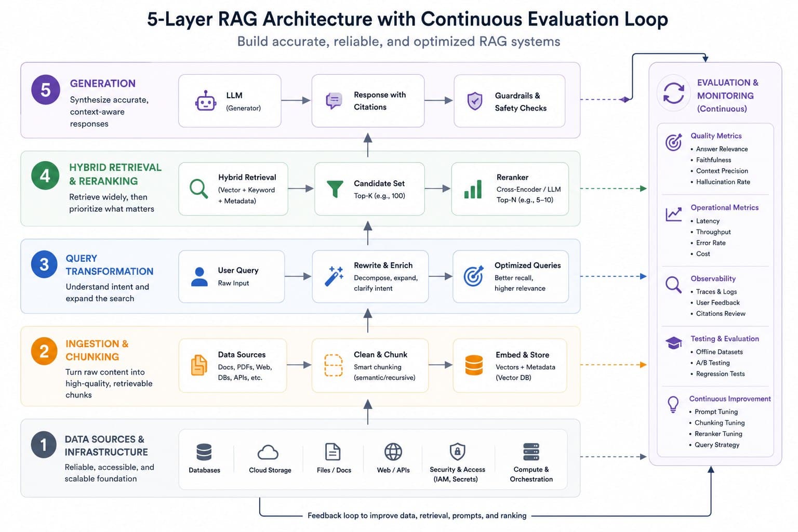Screen dimensions: 798x532
Task: Select the INGESTION & CHUNKING heading
Action: [x=97, y=350]
